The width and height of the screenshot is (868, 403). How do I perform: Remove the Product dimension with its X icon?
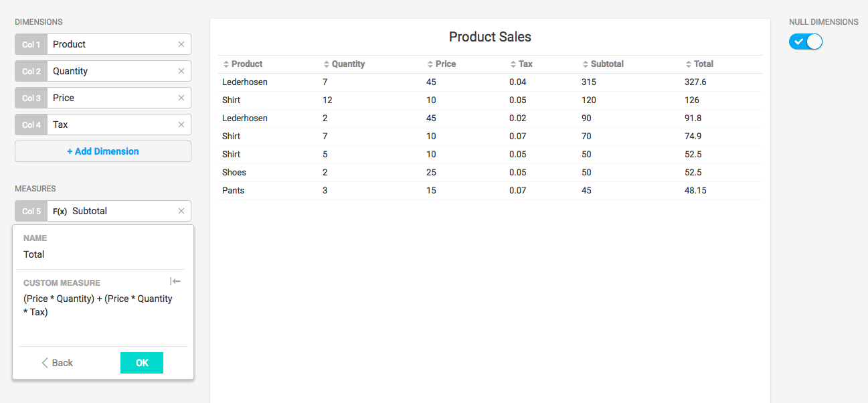tap(181, 44)
